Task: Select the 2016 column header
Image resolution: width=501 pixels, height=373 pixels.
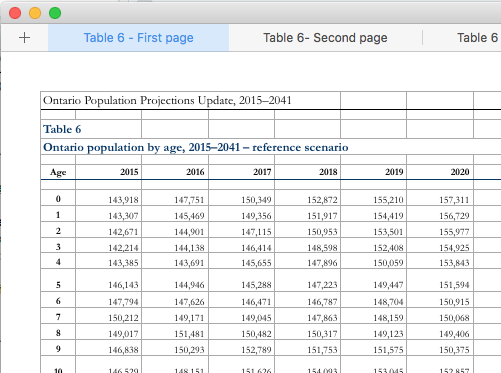Action: point(175,172)
